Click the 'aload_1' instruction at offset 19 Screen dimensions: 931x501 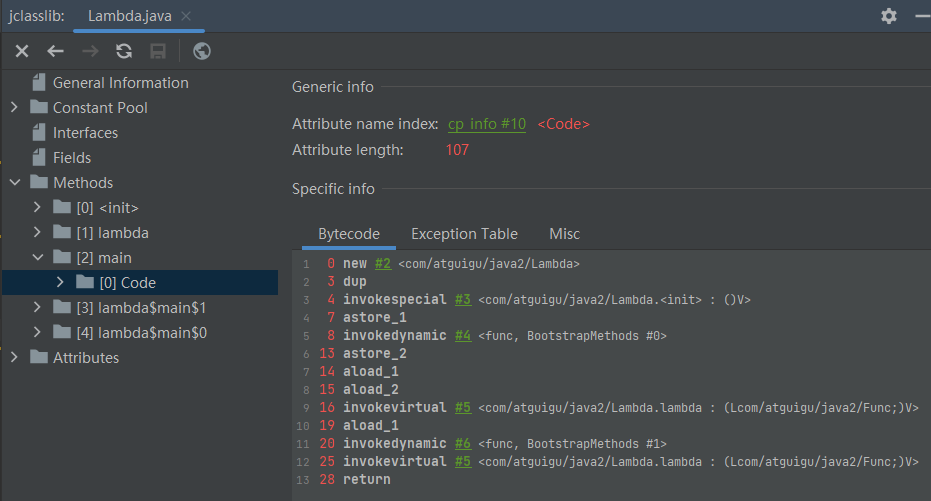tap(370, 426)
